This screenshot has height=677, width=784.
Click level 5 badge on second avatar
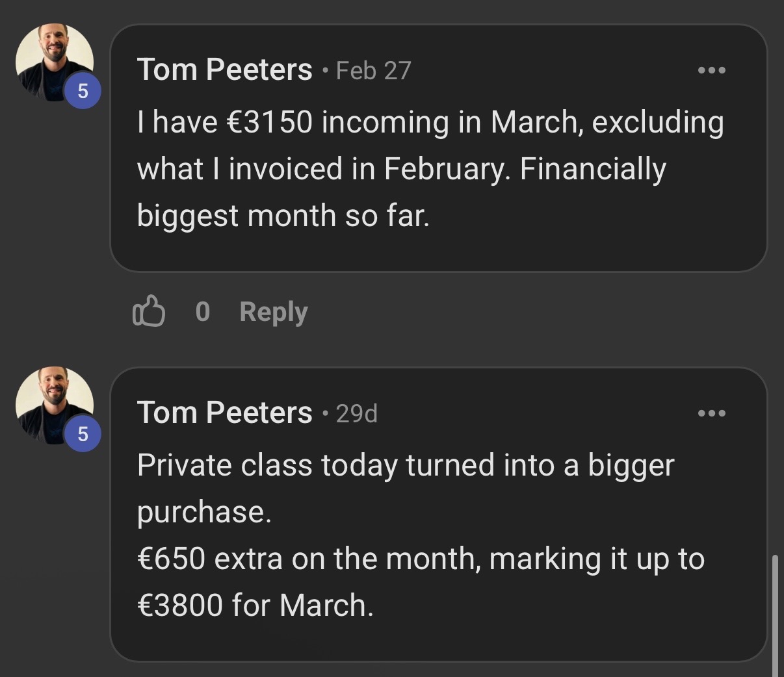pyautogui.click(x=83, y=433)
